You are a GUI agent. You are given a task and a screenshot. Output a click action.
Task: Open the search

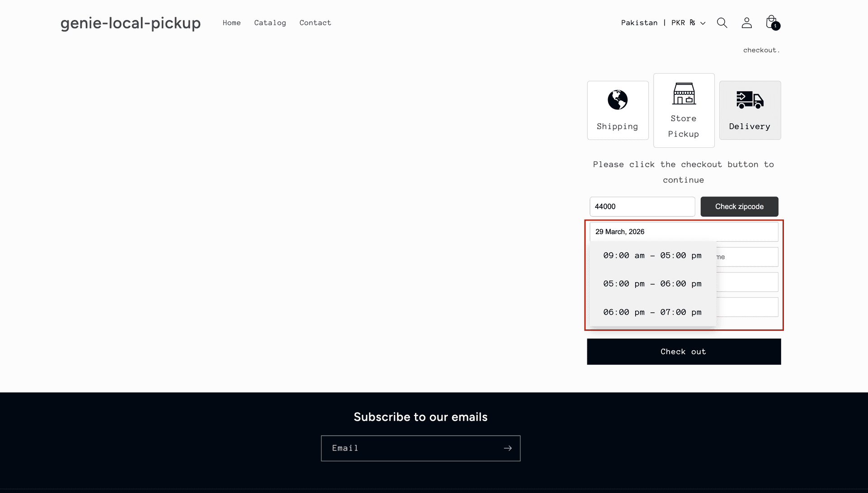coord(722,23)
